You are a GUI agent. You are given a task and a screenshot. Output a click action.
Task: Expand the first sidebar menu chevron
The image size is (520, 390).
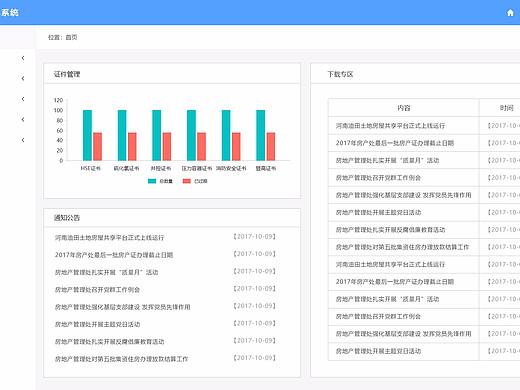click(23, 58)
